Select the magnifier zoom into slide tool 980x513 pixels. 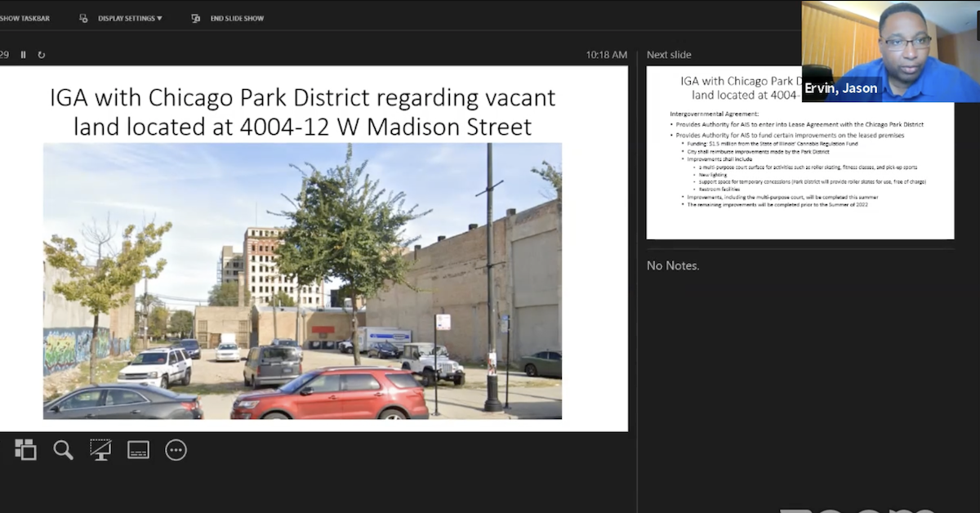63,449
